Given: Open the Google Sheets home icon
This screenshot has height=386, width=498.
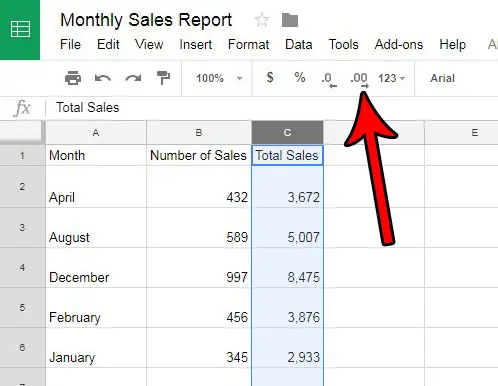Looking at the screenshot, I should 20,30.
